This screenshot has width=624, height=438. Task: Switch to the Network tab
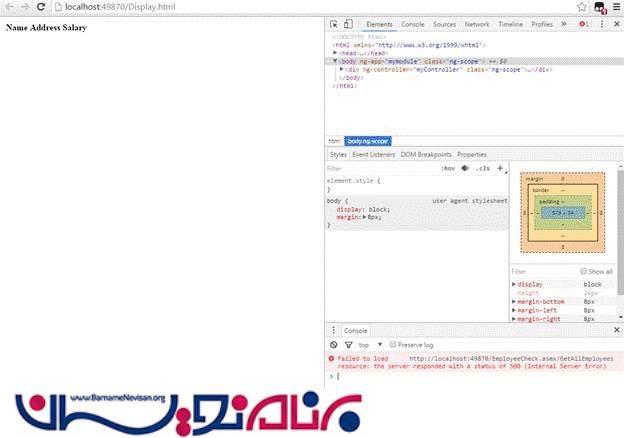pyautogui.click(x=477, y=24)
